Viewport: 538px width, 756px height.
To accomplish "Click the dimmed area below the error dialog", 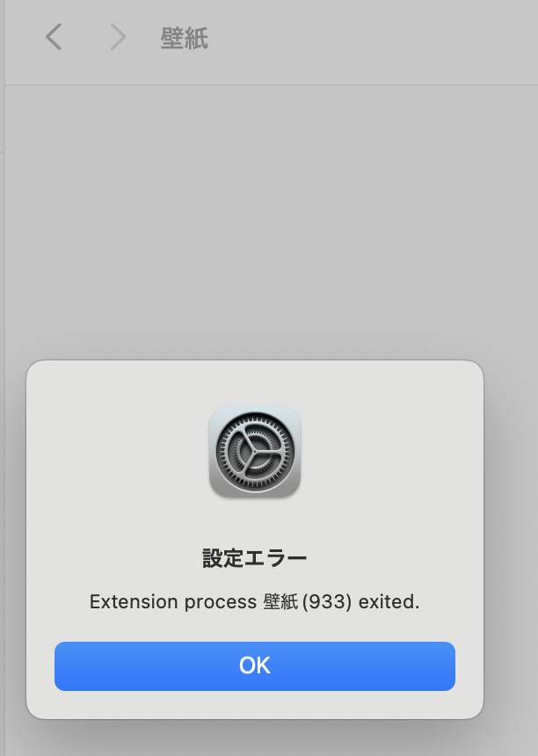I will pos(270,738).
